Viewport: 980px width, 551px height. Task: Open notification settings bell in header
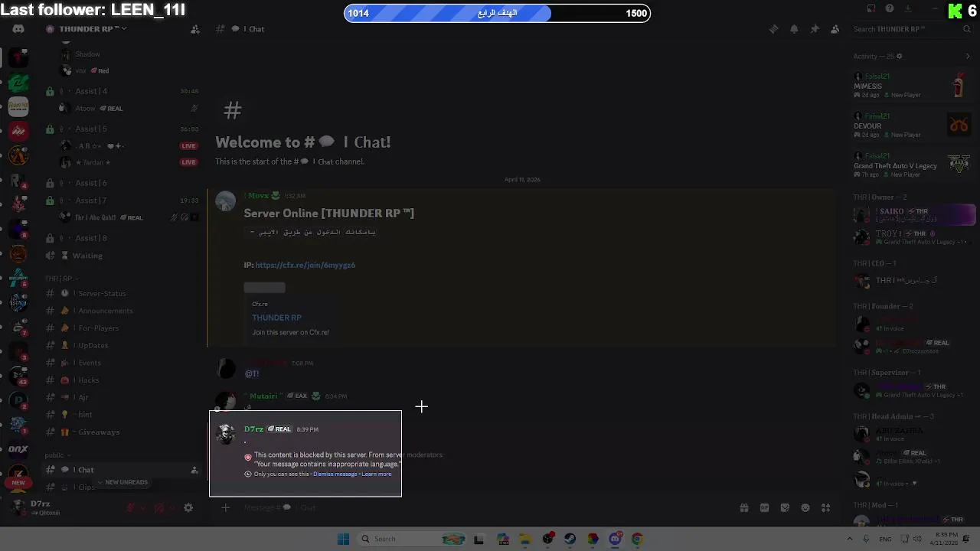tap(794, 29)
